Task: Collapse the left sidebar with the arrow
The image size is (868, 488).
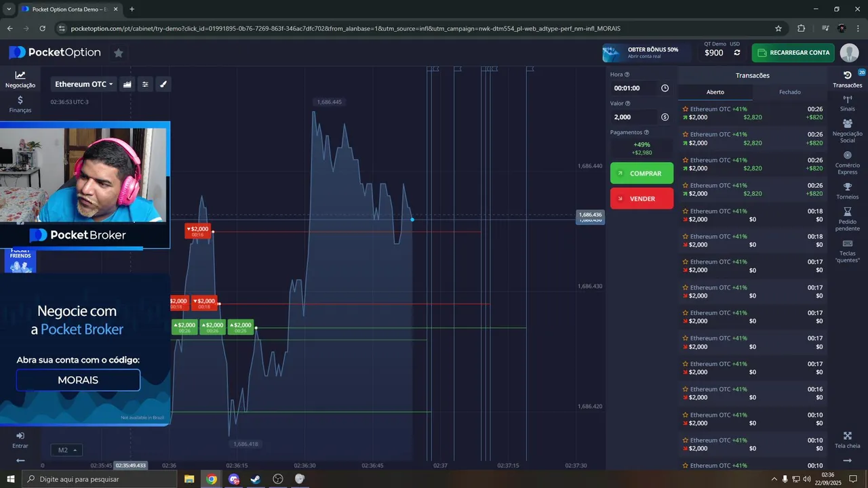Action: click(x=20, y=461)
